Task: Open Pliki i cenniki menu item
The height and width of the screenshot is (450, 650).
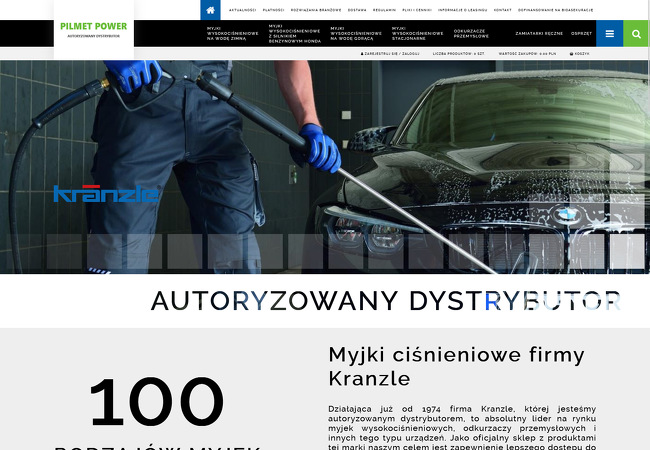Action: pos(417,10)
